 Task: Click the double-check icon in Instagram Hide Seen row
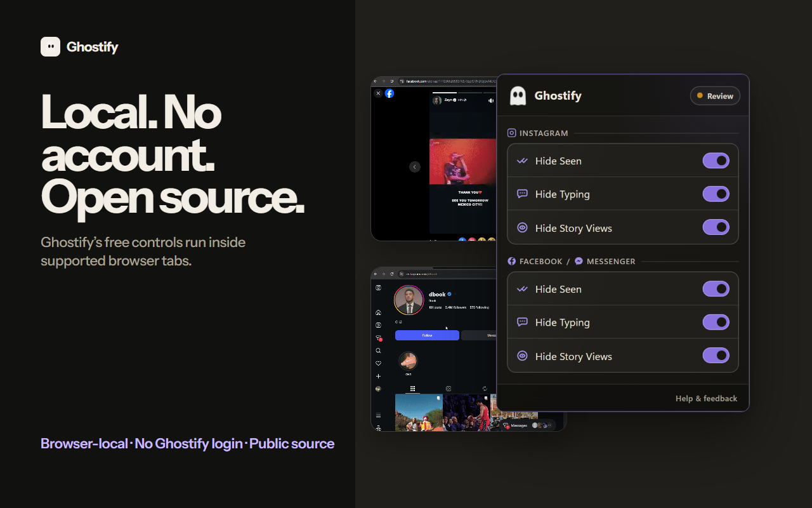tap(522, 161)
